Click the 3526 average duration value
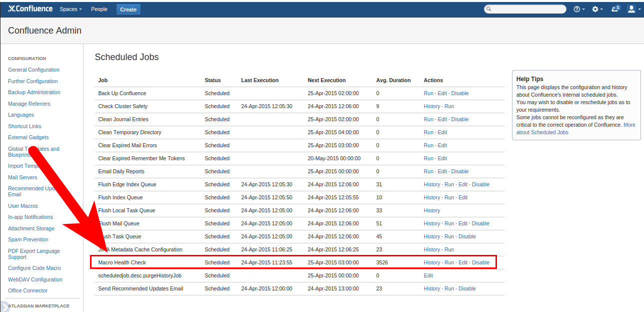Image resolution: width=644 pixels, height=312 pixels. 382,263
